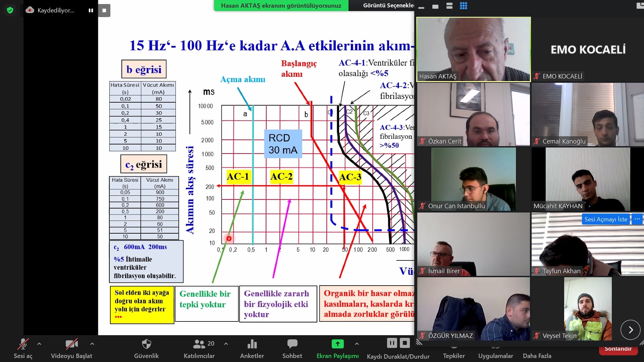Select EMO KOCAELİ participant tile

(x=588, y=49)
